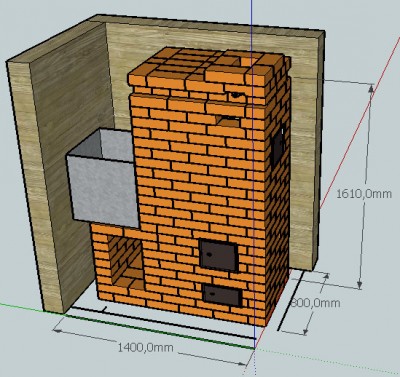Viewport: 400px width, 377px height.
Task: Click the large black firebox door
Action: 219,256
